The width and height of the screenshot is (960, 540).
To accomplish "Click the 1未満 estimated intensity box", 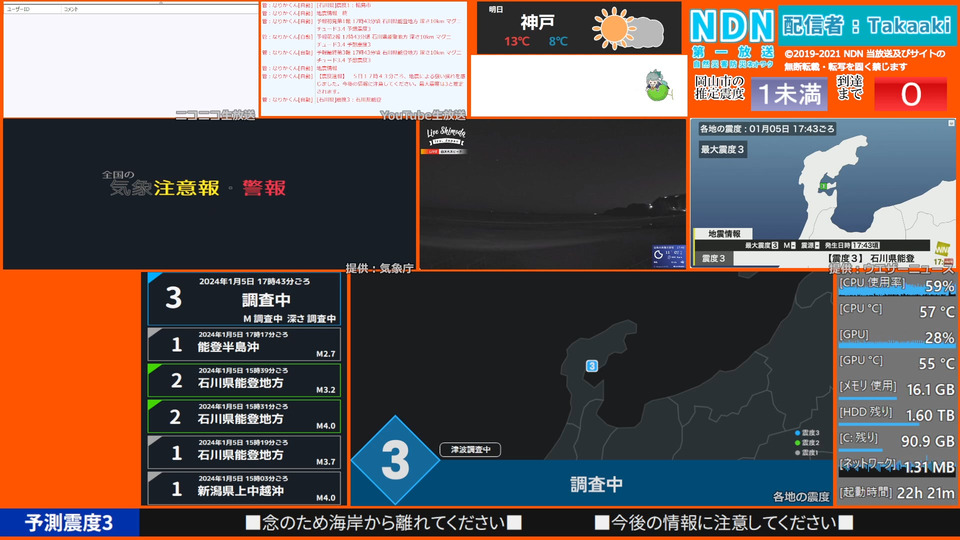I will point(789,94).
